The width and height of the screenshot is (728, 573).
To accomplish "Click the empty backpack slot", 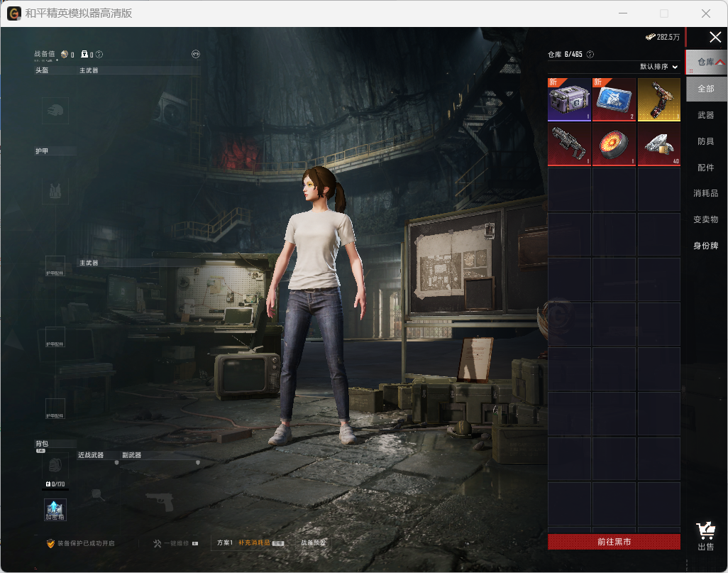I will point(55,465).
